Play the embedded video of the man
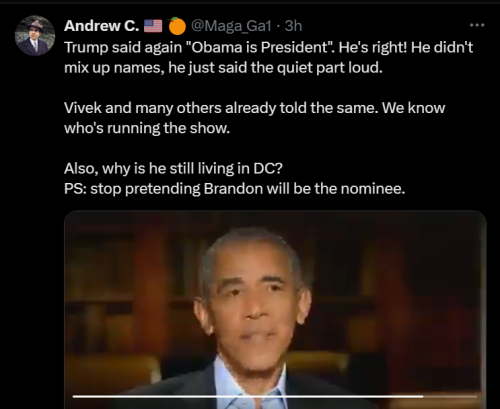The width and height of the screenshot is (500, 409). (275, 310)
